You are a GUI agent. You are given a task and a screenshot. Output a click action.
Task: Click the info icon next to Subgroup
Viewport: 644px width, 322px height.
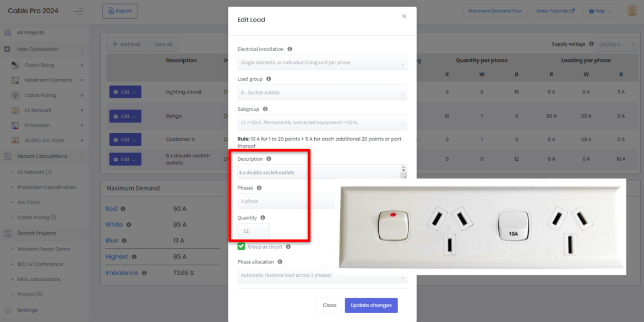tap(265, 109)
